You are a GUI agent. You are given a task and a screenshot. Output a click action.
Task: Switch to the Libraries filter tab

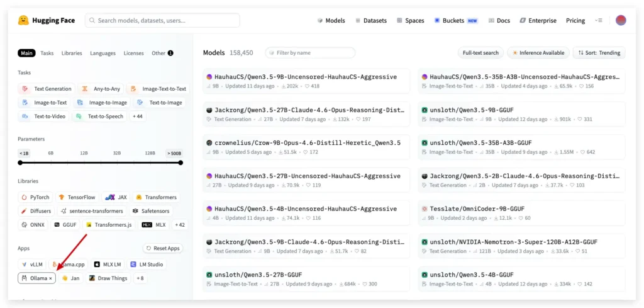coord(72,53)
